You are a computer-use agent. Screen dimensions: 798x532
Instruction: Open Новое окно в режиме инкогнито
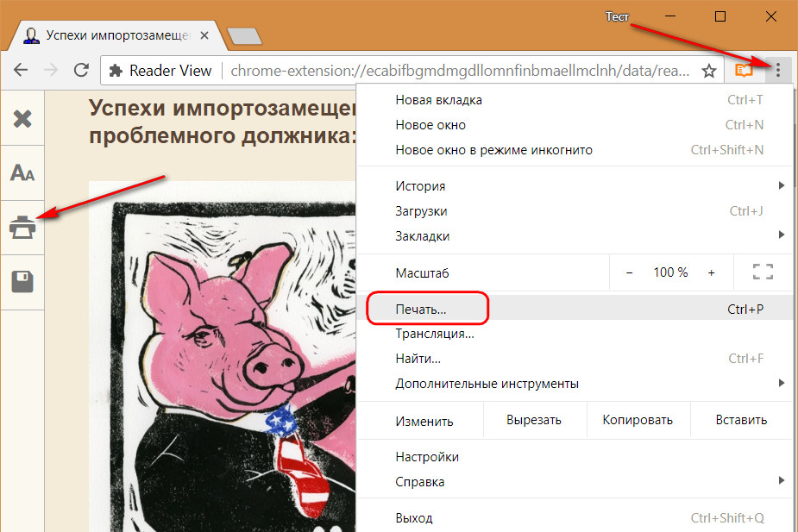pos(575,150)
